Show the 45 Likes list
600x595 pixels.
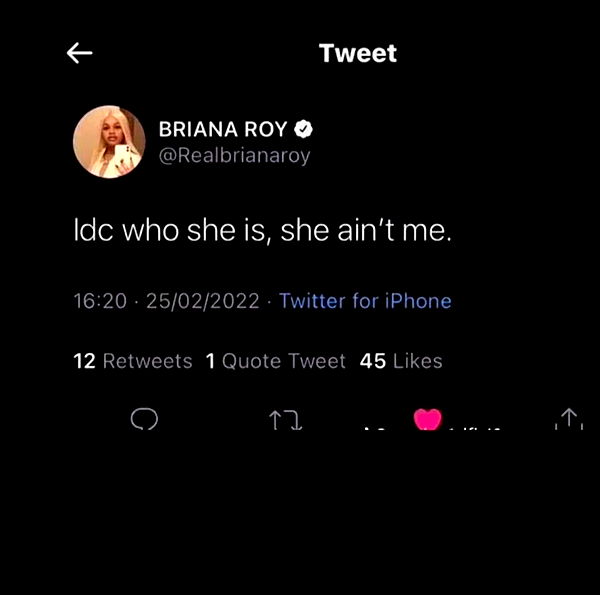click(x=400, y=361)
